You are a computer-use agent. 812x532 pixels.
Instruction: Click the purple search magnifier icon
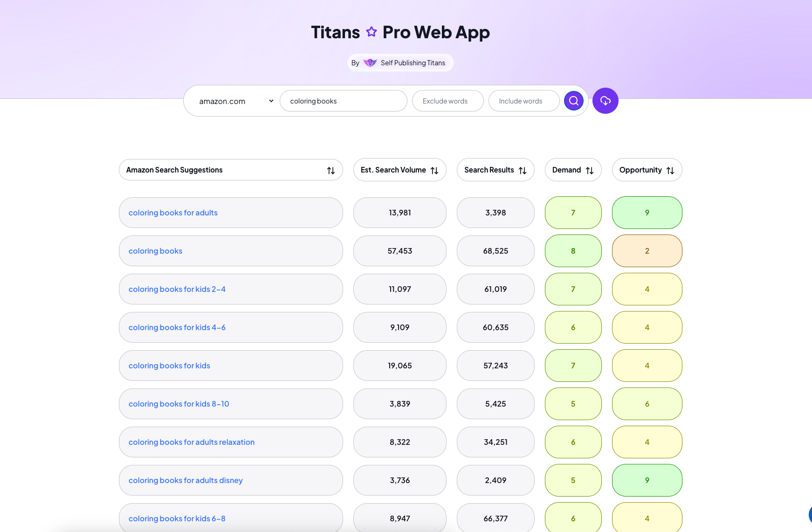click(x=573, y=101)
